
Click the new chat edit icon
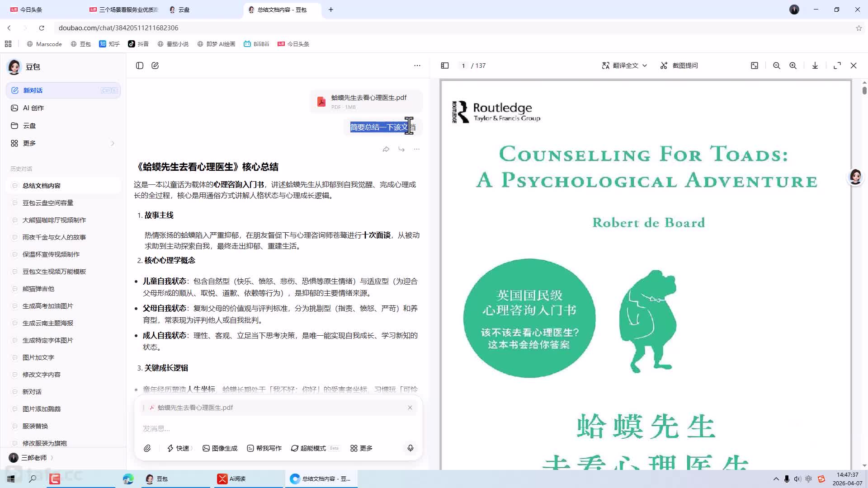click(x=155, y=66)
